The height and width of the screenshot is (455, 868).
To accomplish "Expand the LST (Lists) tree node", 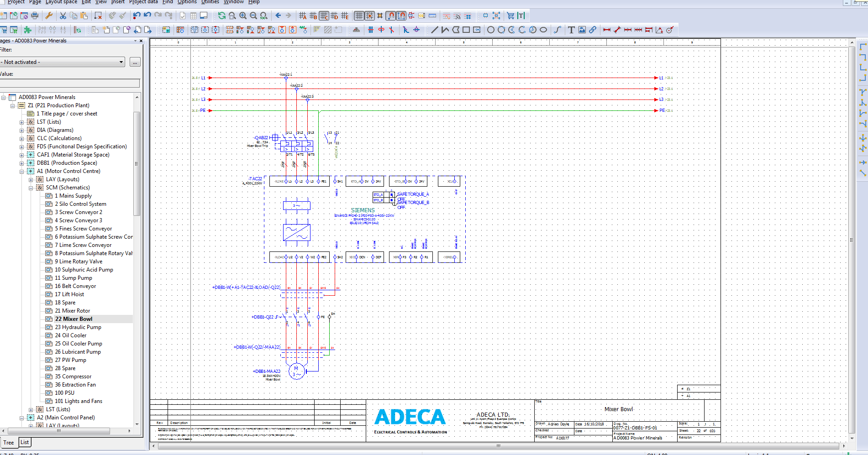I will (21, 122).
